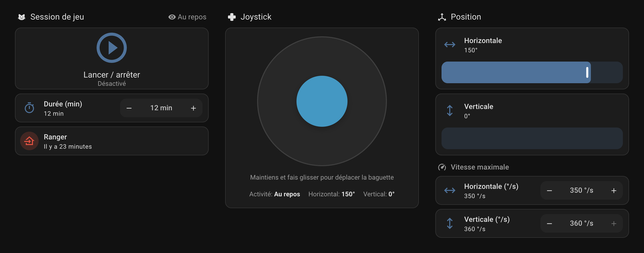Increase Durée (min) with the plus button

click(x=194, y=108)
